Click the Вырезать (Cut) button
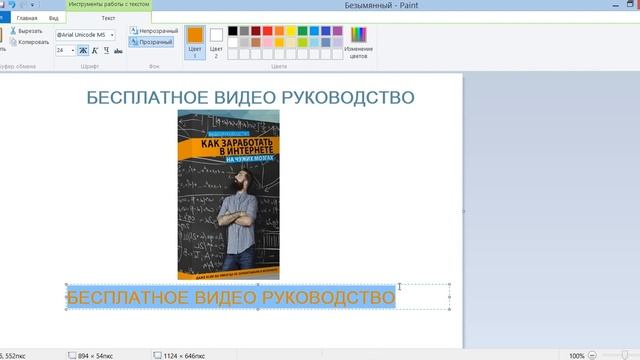Image resolution: width=640 pixels, height=360 pixels. coord(26,31)
